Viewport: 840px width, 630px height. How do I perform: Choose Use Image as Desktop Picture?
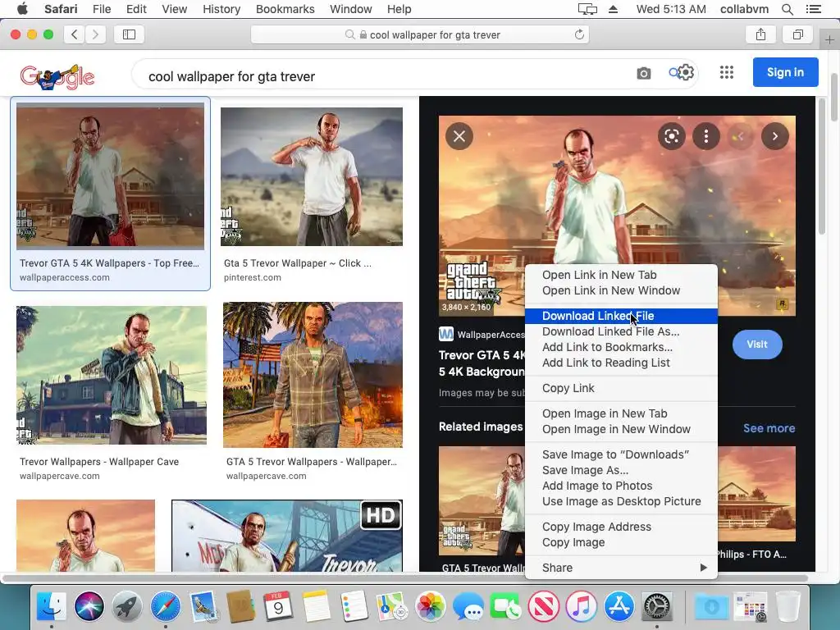pyautogui.click(x=621, y=501)
